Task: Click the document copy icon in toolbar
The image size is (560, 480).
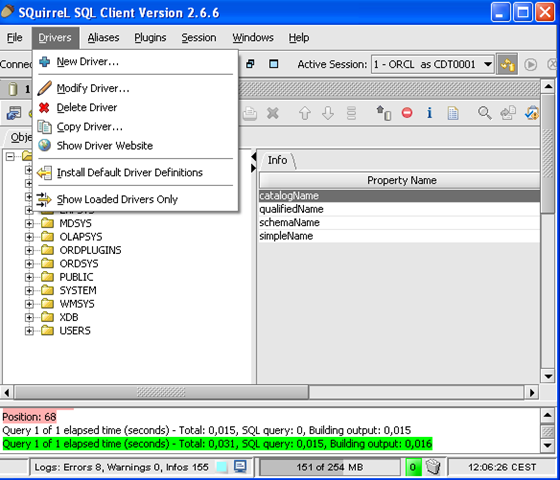Action: point(453,113)
